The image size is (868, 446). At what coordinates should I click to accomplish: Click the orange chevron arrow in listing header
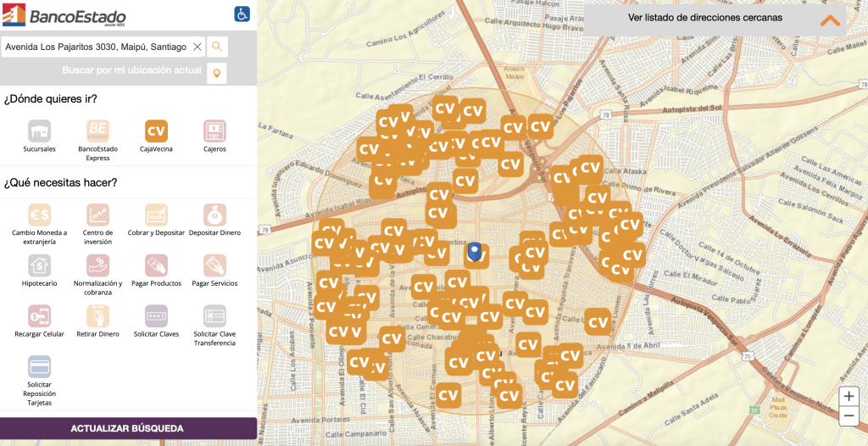(x=830, y=20)
